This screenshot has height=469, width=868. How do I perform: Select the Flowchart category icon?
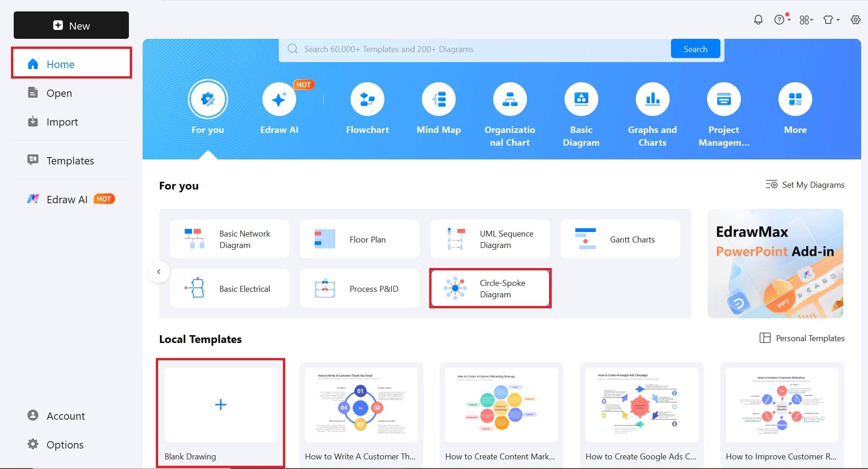[367, 99]
